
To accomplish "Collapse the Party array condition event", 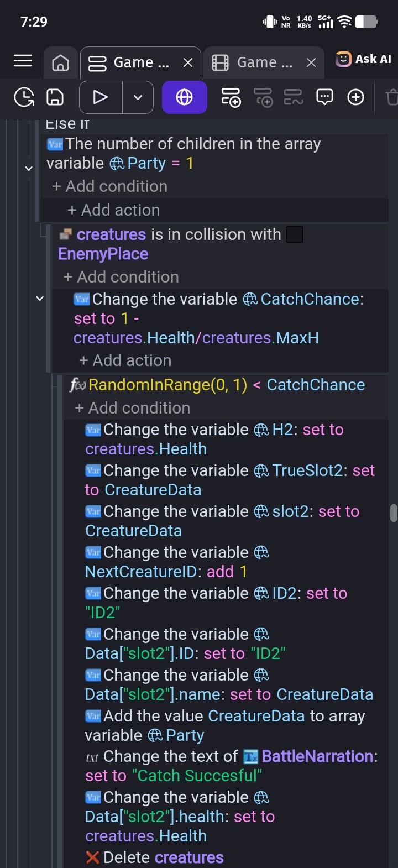I will point(29,168).
